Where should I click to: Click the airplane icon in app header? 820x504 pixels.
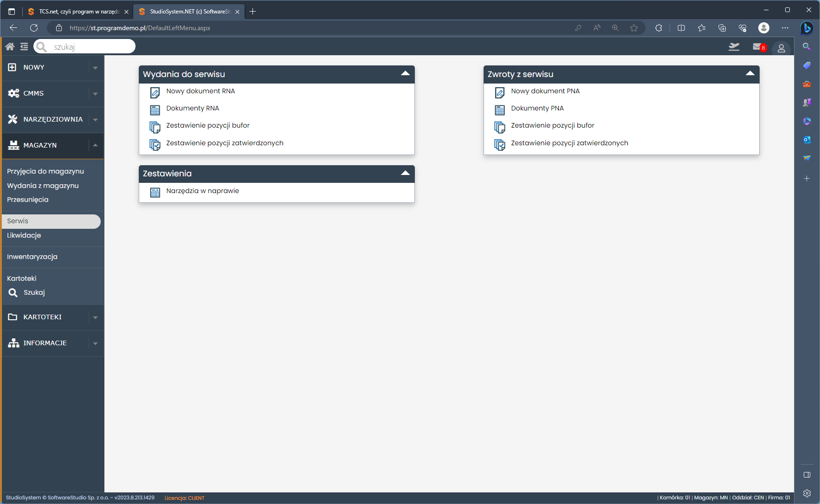point(734,47)
